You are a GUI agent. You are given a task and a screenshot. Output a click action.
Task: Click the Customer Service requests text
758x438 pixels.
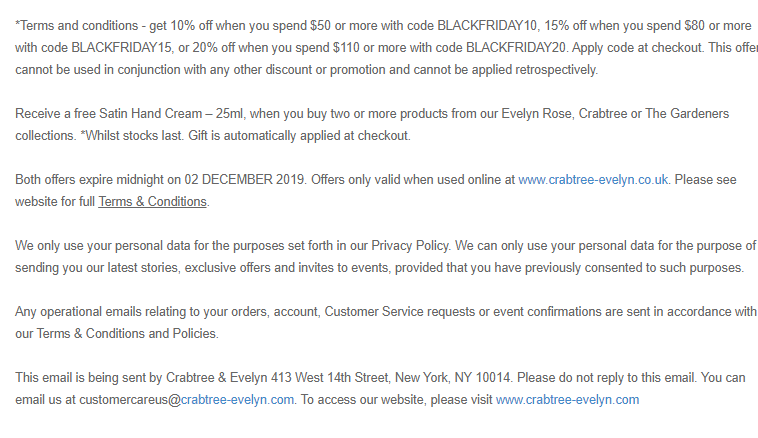click(x=399, y=312)
